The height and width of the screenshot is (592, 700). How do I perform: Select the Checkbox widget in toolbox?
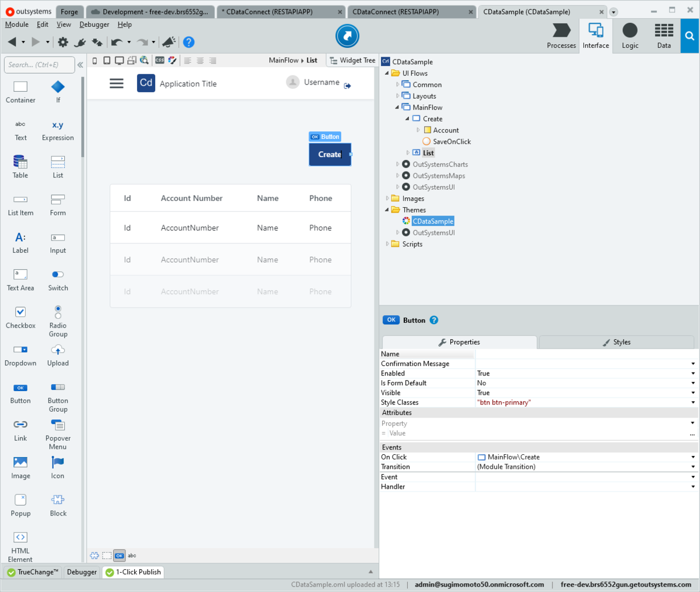pyautogui.click(x=20, y=316)
